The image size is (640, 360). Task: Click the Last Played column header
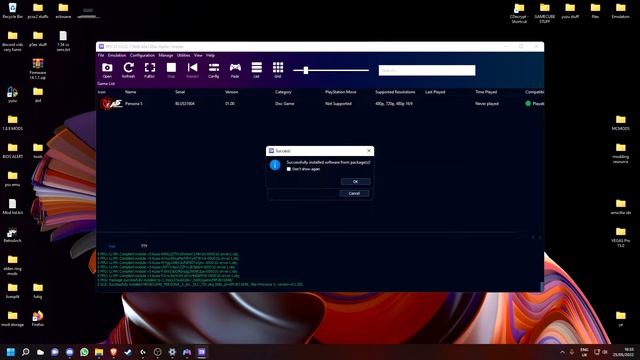[x=435, y=92]
